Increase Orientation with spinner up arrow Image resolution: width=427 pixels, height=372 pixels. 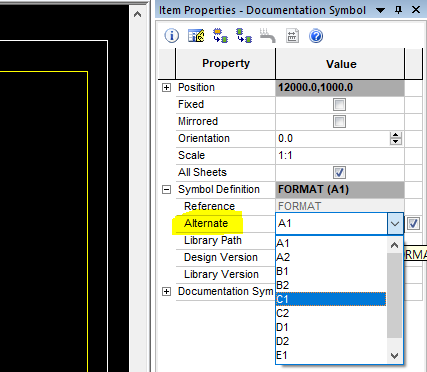pyautogui.click(x=396, y=135)
